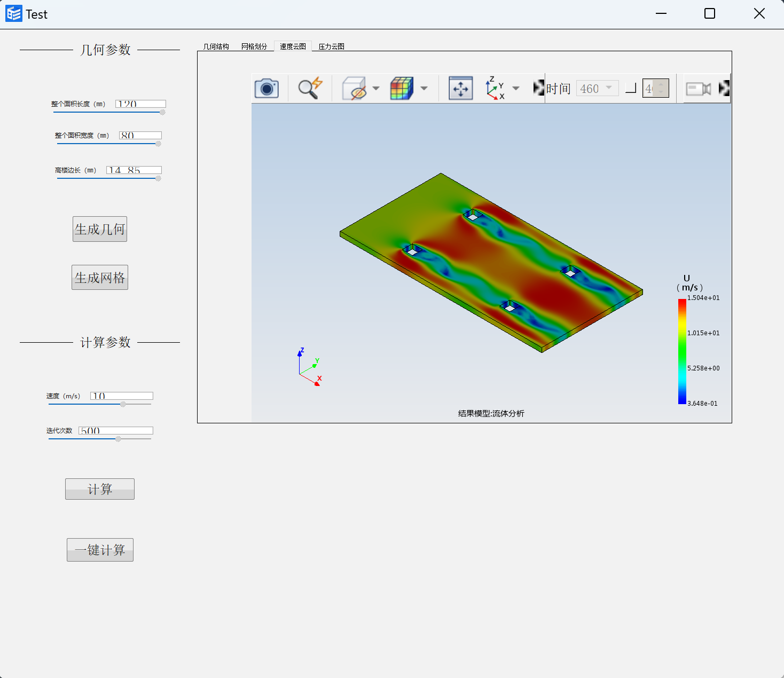Click the 迭代次数 input field
This screenshot has width=784, height=678.
(116, 430)
